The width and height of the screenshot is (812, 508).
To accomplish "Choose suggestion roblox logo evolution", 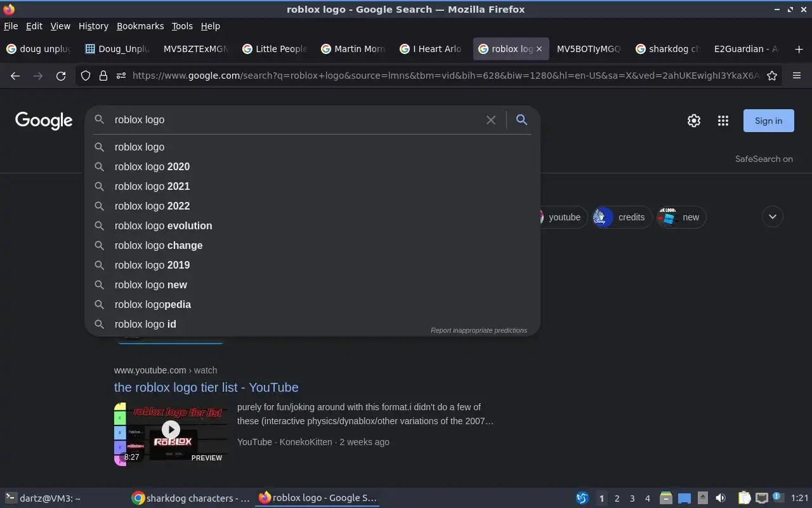I will [x=312, y=225].
